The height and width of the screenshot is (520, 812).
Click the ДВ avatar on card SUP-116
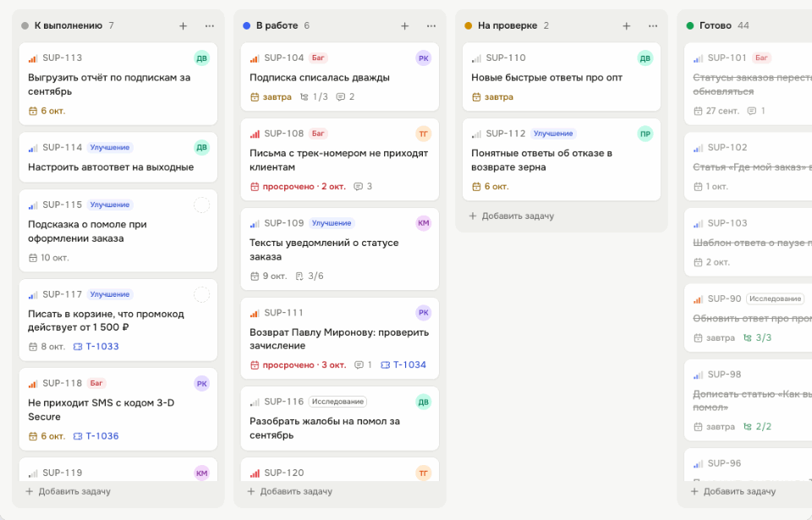point(423,402)
